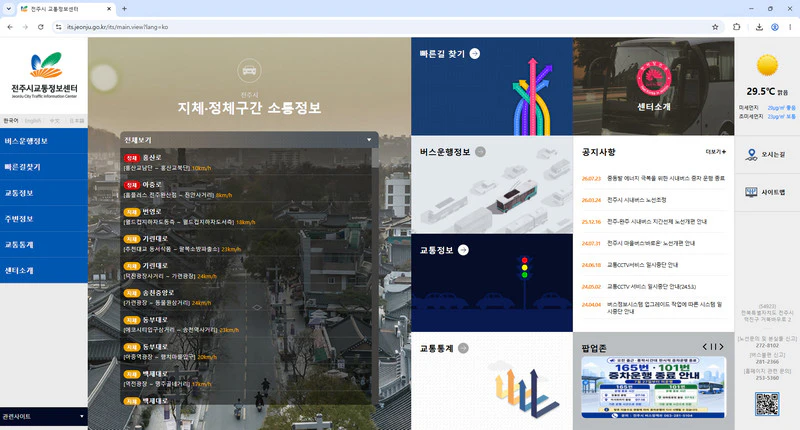Screen dimensions: 800x430
Task: Open the browser profile icon
Action: click(x=774, y=27)
